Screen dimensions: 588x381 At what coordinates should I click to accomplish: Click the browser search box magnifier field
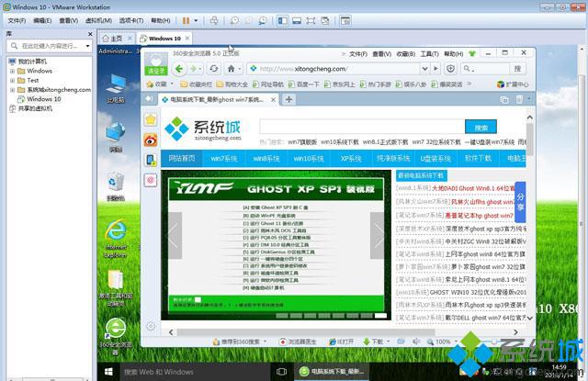(x=485, y=69)
